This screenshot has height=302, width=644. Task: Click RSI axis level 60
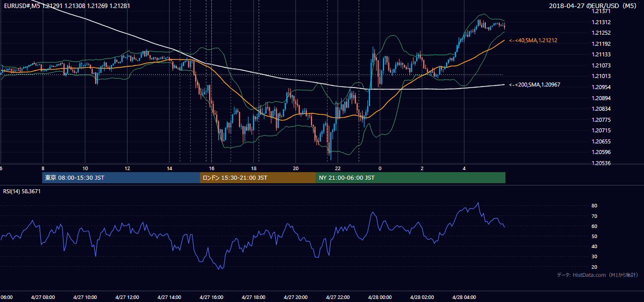[594, 226]
